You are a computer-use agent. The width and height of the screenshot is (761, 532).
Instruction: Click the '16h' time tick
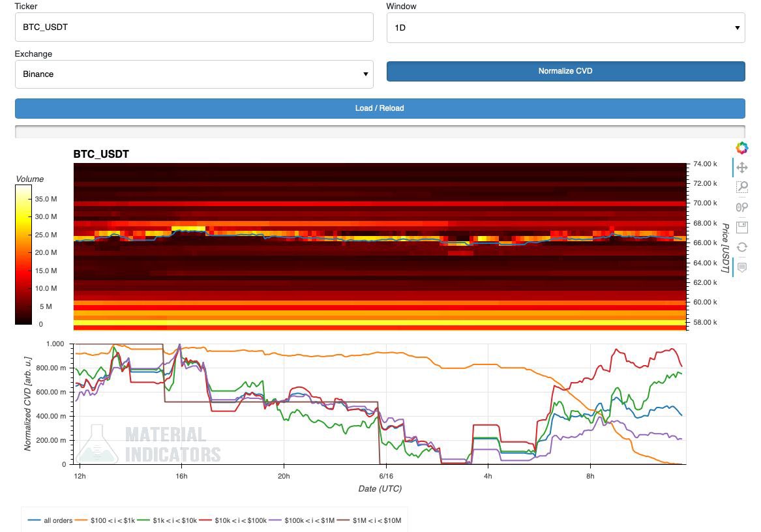[181, 476]
